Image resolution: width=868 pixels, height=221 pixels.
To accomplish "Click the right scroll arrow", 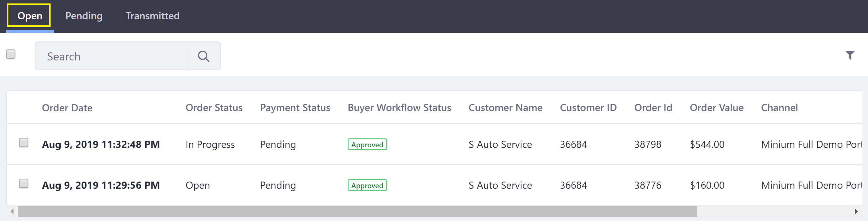I will click(x=856, y=212).
